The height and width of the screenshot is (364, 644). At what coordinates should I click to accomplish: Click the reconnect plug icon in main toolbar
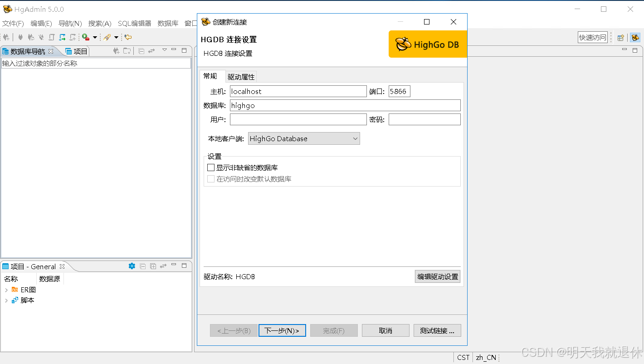point(31,37)
